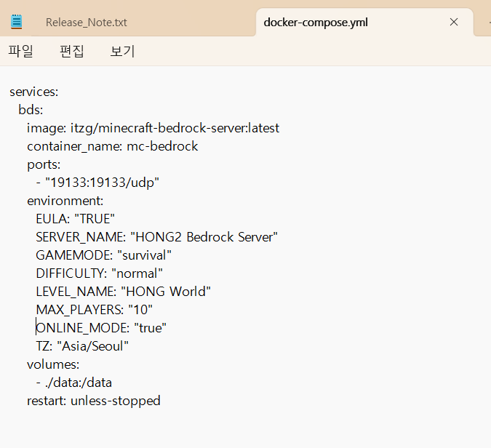Click the Notepad app icon
The height and width of the screenshot is (448, 491).
17,22
